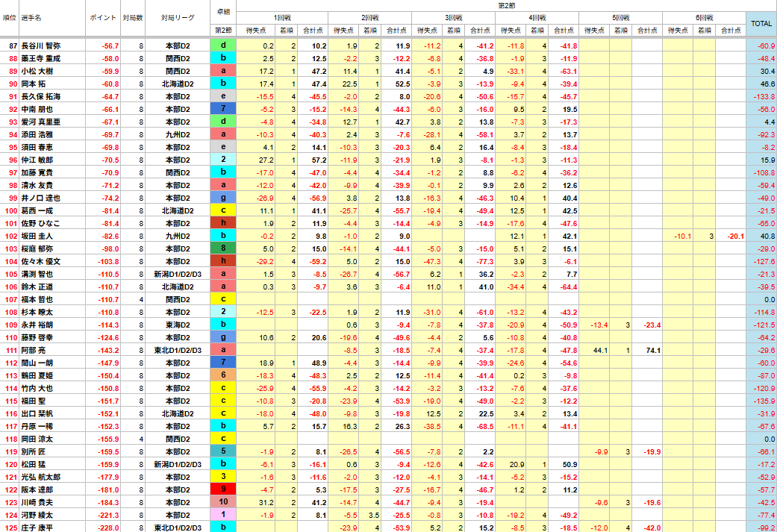Click rank number 100
The image size is (777, 532).
tap(11, 210)
